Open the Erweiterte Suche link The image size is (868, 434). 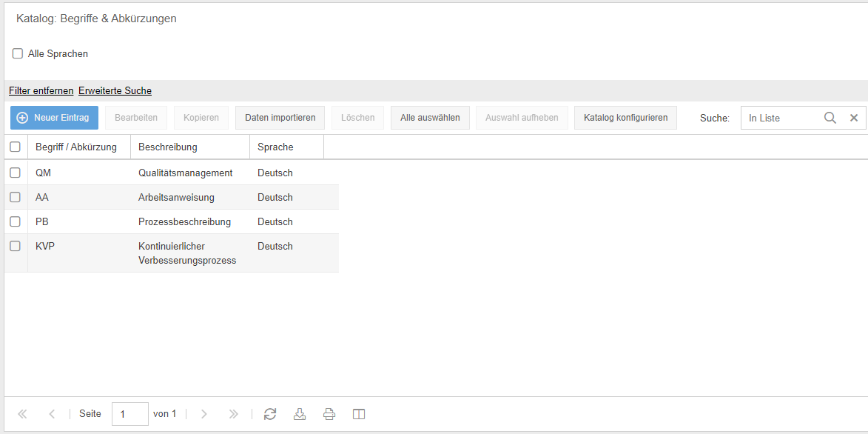tap(115, 91)
